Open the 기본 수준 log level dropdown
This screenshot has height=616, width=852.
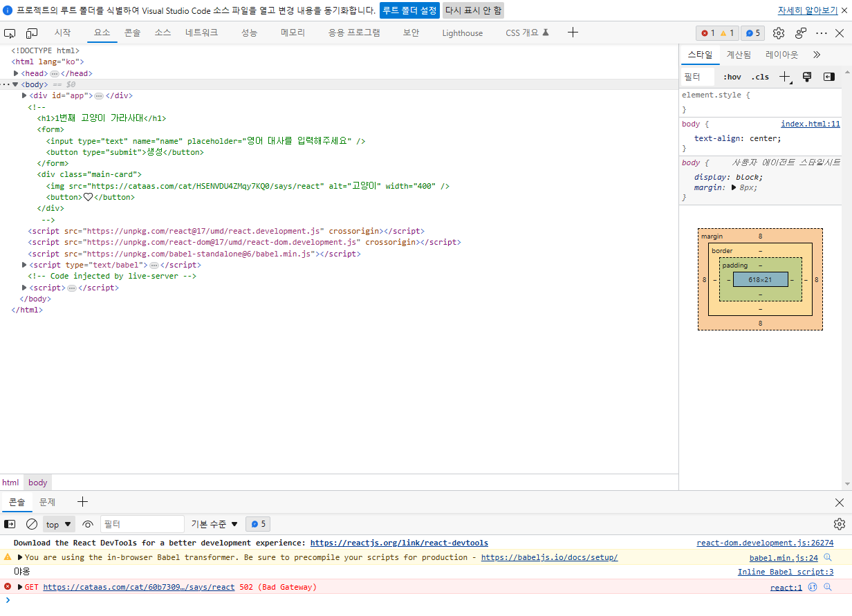tap(214, 524)
